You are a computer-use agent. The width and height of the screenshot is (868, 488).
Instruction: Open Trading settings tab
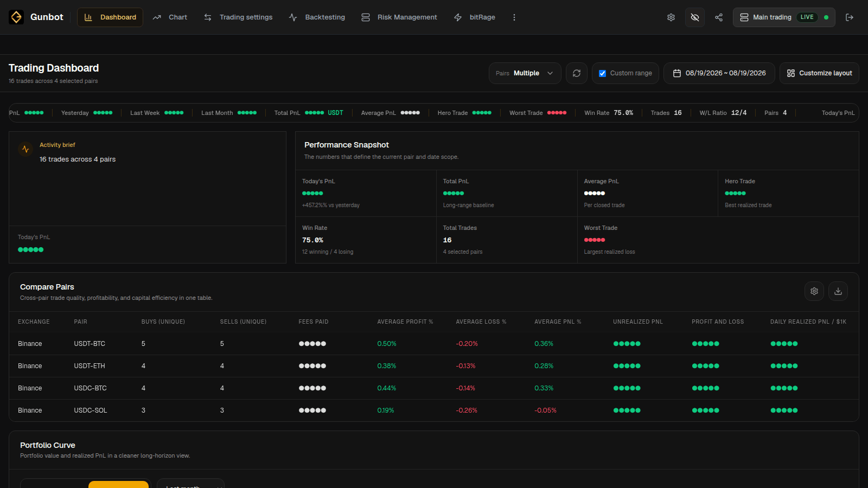point(238,17)
